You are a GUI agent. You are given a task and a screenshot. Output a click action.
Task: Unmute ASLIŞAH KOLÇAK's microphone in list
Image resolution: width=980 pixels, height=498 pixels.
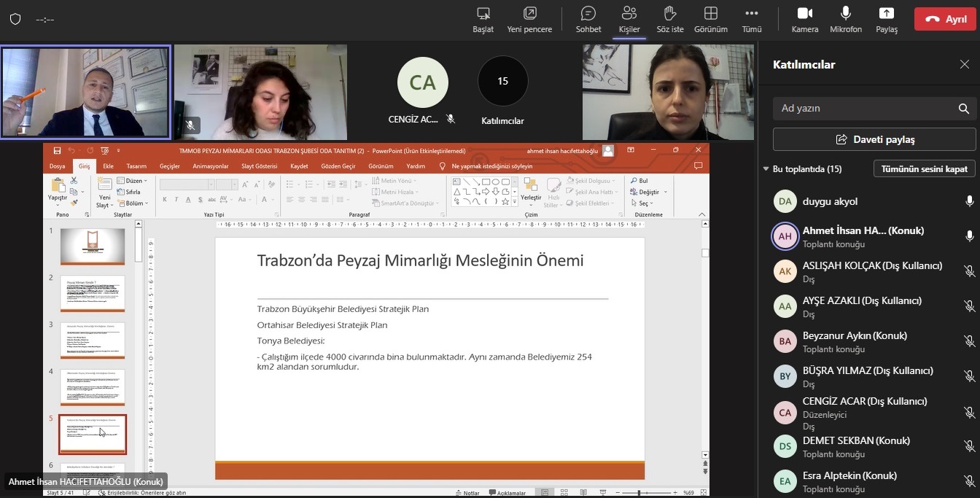click(969, 271)
